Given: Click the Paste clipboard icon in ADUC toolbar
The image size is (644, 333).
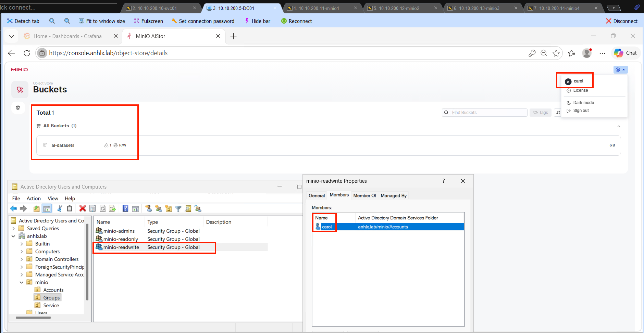Looking at the screenshot, I should [70, 208].
